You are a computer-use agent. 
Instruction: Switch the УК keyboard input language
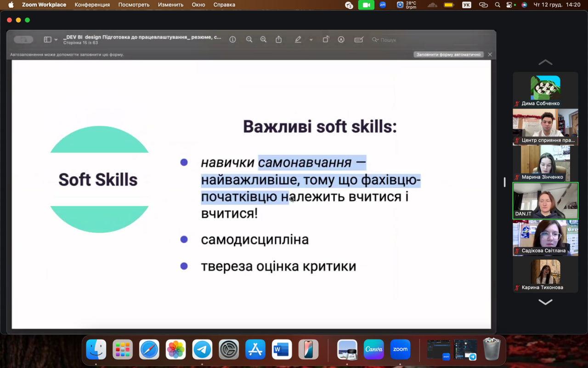(x=466, y=5)
